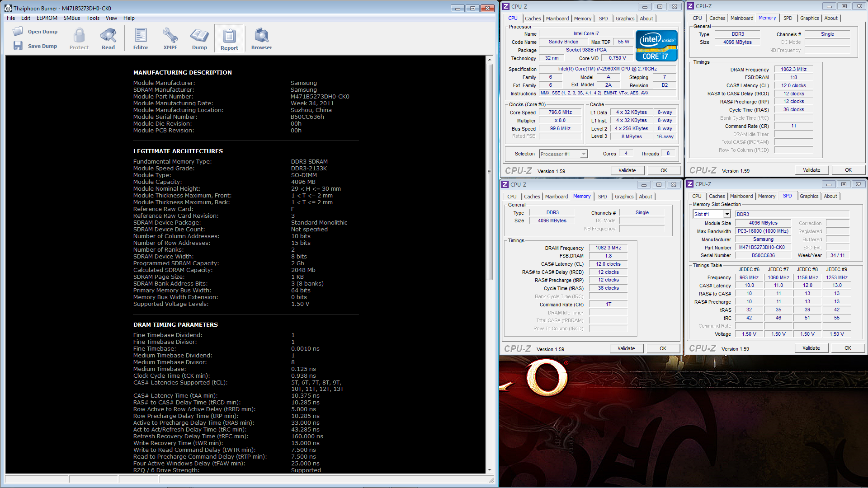The image size is (868, 488).
Task: Click the Week/Year 34 / 11 field
Action: 837,255
